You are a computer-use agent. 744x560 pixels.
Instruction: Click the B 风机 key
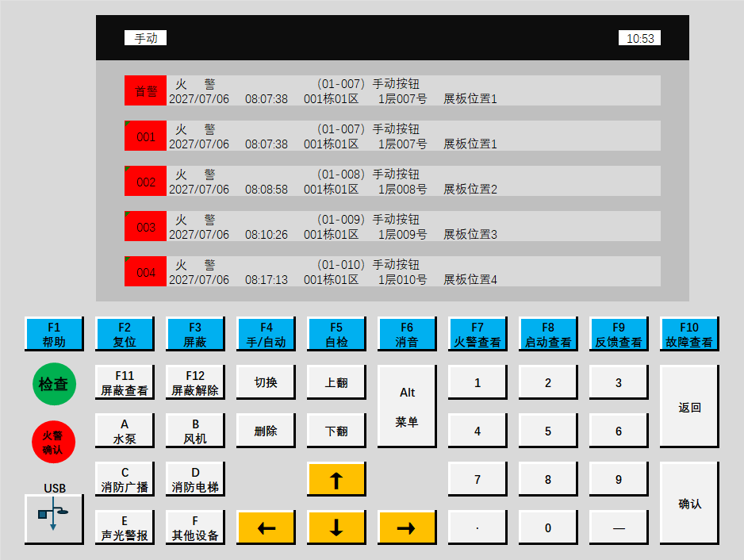(x=195, y=431)
